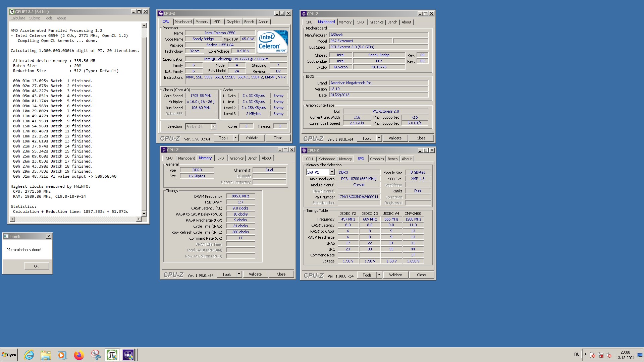
Task: Click Close button in CPU-Z SPD window
Action: pyautogui.click(x=421, y=275)
